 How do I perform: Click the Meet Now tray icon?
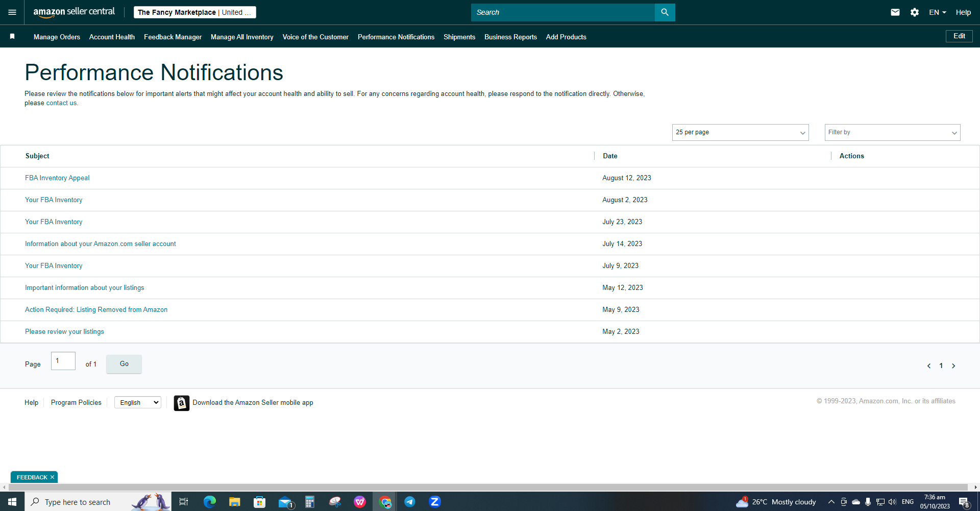pyautogui.click(x=844, y=502)
